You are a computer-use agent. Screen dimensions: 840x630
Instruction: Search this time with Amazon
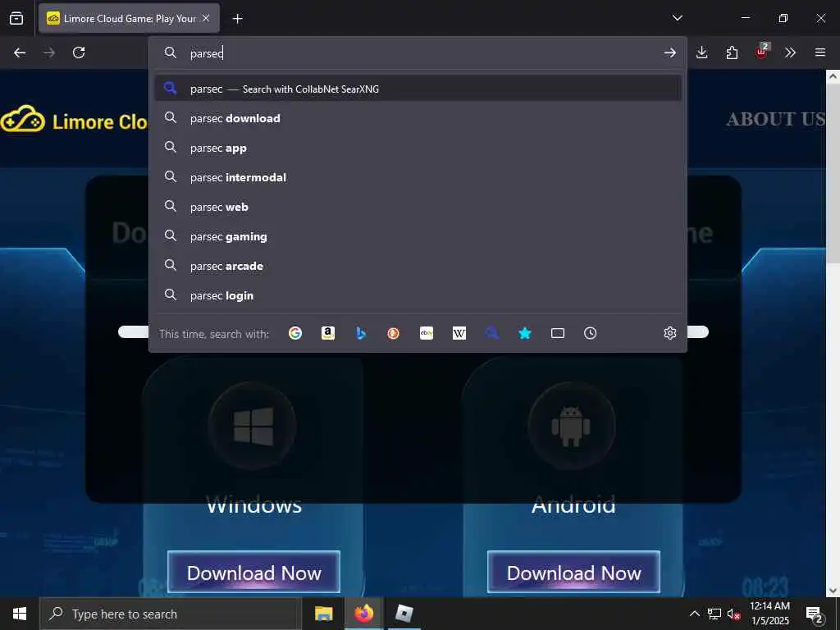328,333
